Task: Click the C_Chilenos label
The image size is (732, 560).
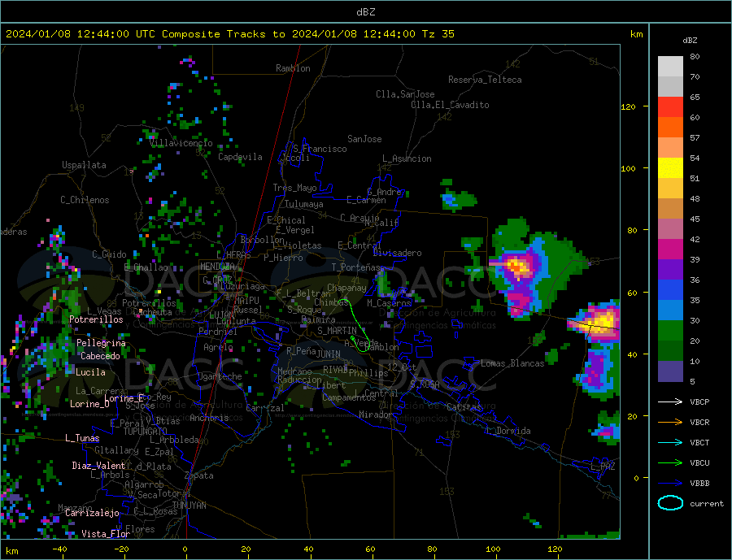Action: coord(85,200)
